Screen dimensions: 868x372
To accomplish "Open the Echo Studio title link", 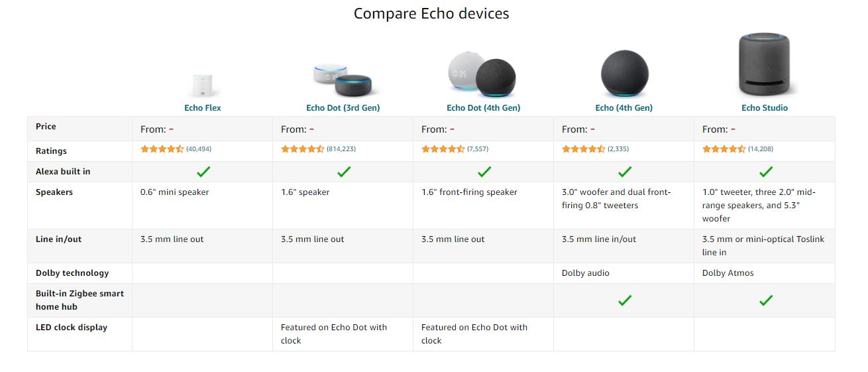I will coord(765,107).
